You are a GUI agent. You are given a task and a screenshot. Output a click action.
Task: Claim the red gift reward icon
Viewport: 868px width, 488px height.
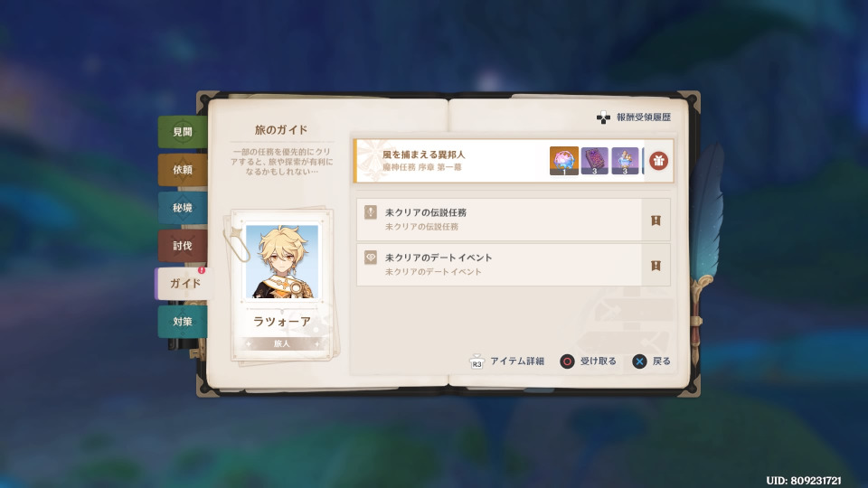[x=658, y=161]
